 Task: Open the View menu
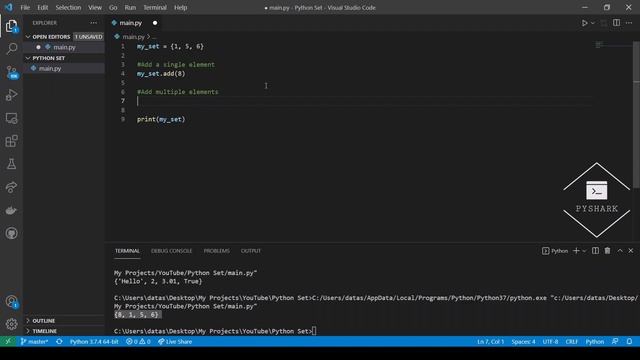95,7
